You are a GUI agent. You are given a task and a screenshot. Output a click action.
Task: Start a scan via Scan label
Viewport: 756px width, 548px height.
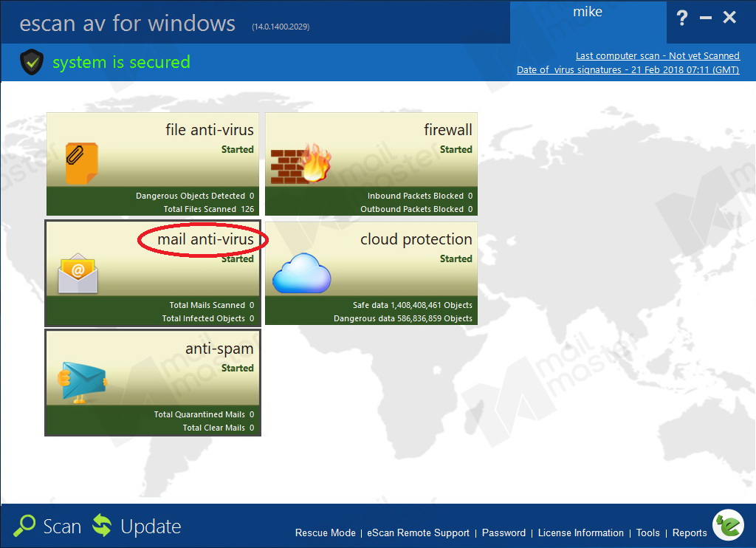click(62, 527)
